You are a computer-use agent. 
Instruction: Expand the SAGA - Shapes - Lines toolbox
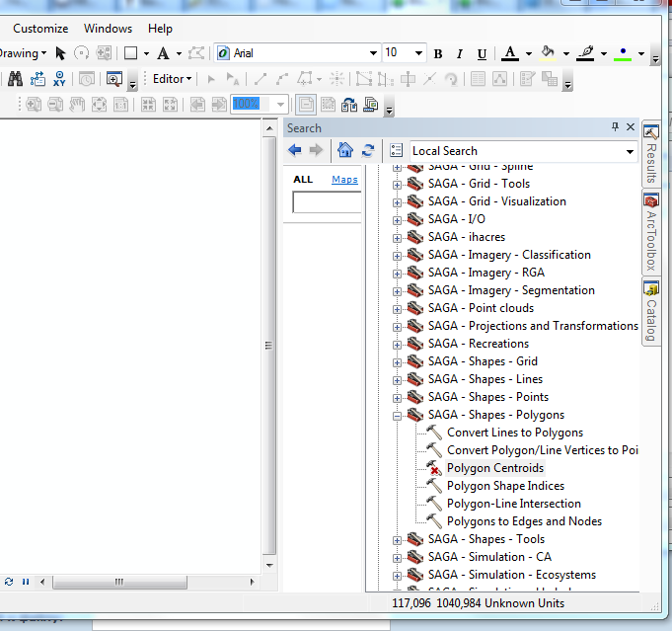coord(398,379)
